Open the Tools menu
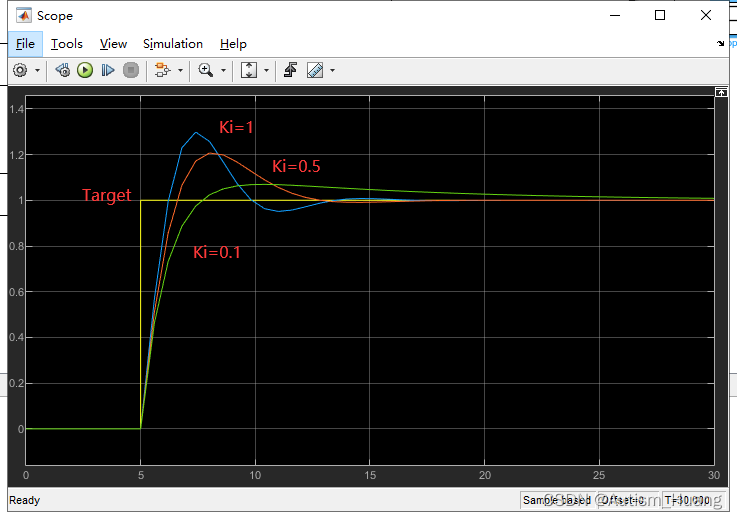 click(x=67, y=44)
